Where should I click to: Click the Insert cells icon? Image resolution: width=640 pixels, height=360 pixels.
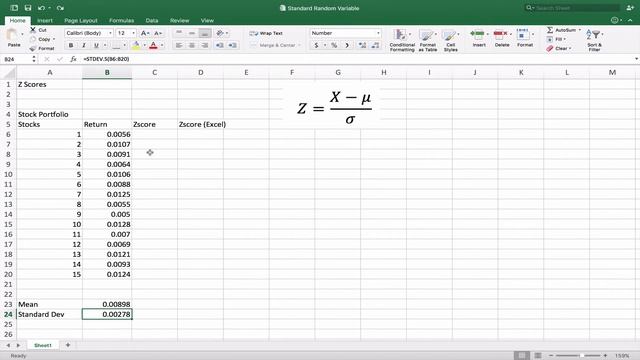[x=477, y=34]
